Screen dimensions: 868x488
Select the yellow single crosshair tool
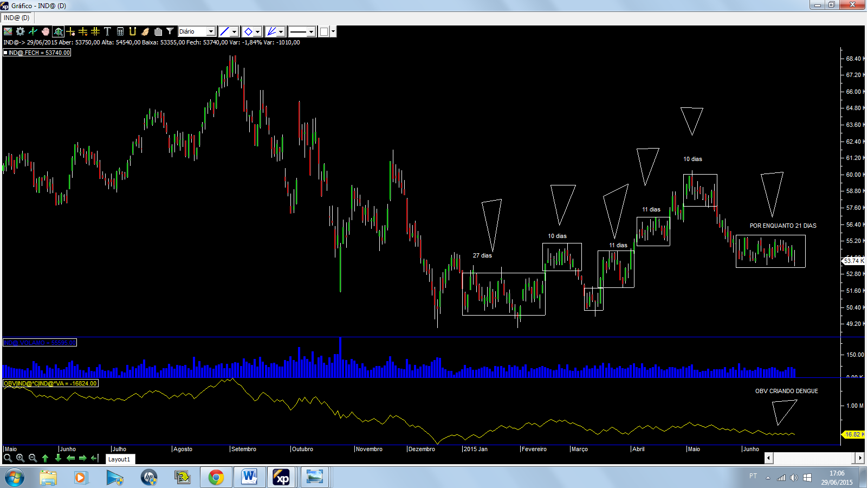pos(70,31)
